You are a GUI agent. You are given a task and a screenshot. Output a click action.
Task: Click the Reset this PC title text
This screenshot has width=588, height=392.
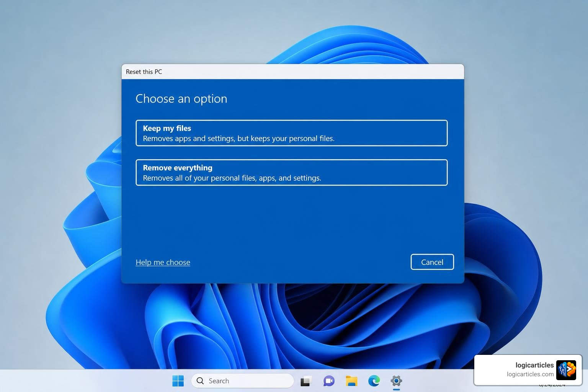click(144, 72)
